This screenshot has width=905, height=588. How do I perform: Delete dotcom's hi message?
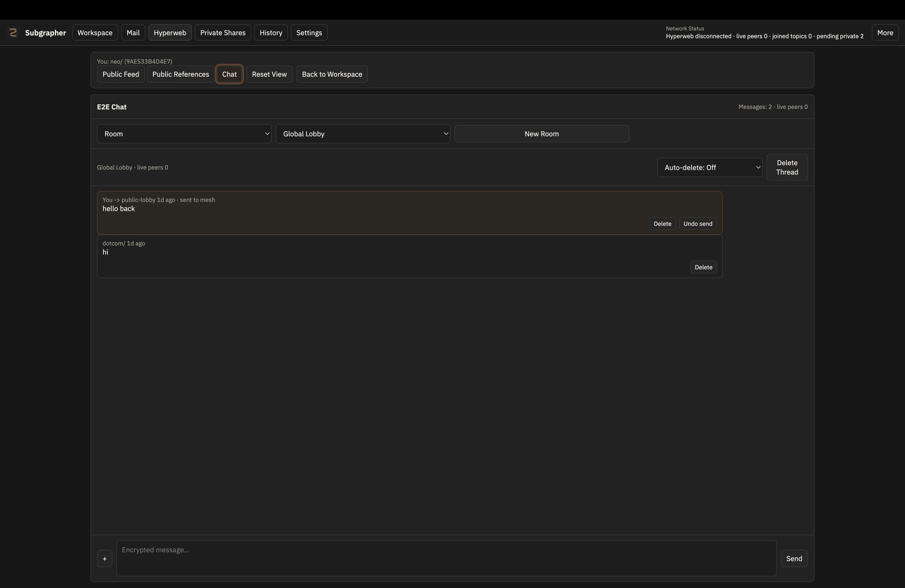(703, 267)
